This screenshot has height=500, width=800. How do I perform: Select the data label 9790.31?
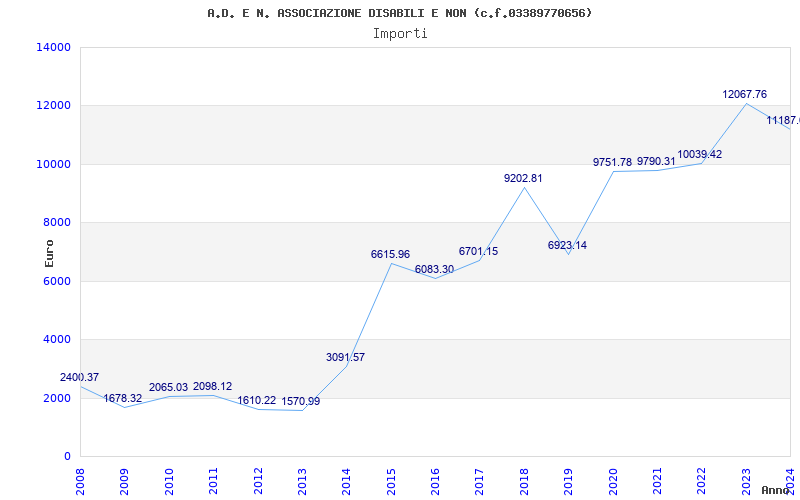[656, 162]
